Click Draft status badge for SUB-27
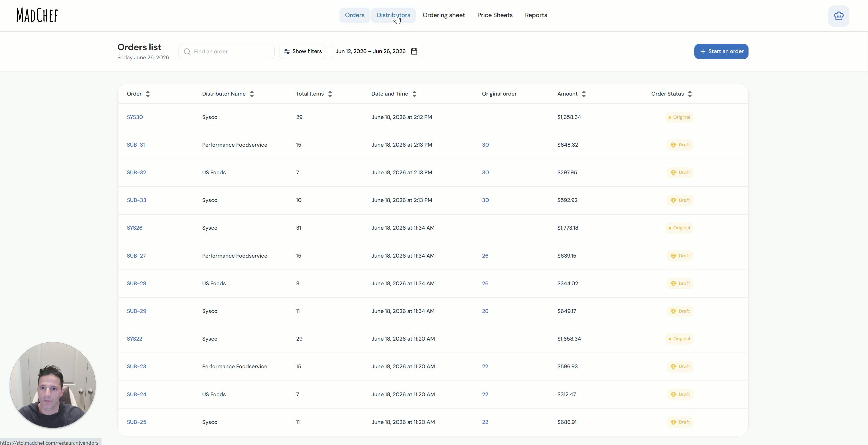The height and width of the screenshot is (445, 868). [x=680, y=256]
